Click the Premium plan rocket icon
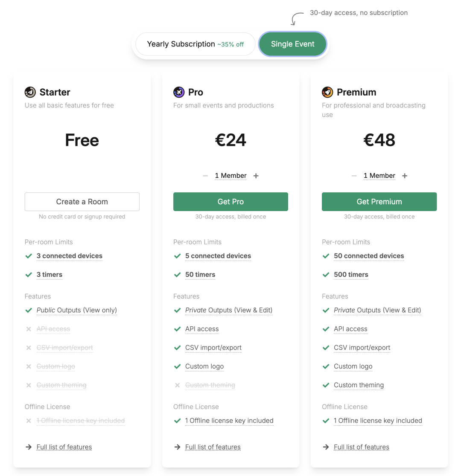This screenshot has width=461, height=476. click(327, 92)
